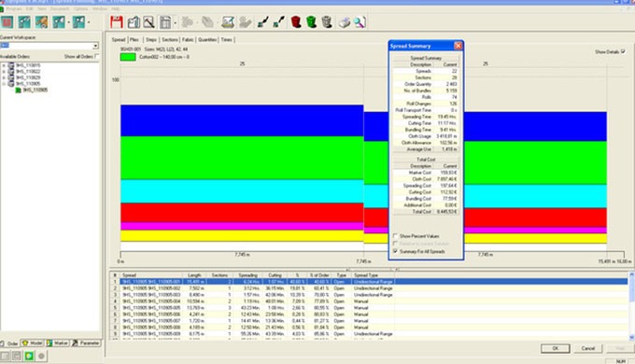
Task: Switch to the Sections tab
Action: pos(170,40)
